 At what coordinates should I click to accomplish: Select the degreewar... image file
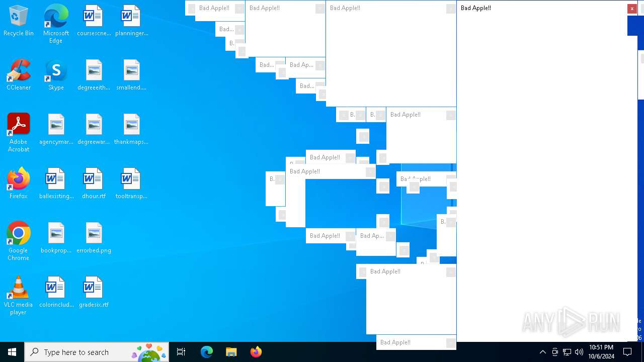(94, 130)
